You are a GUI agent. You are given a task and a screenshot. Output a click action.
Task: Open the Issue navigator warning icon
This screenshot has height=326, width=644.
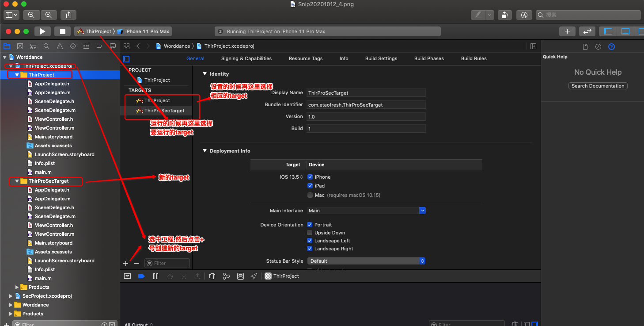click(x=60, y=46)
